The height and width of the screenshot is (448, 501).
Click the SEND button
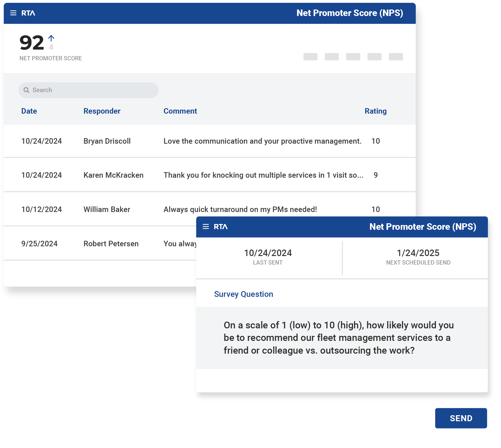(461, 418)
